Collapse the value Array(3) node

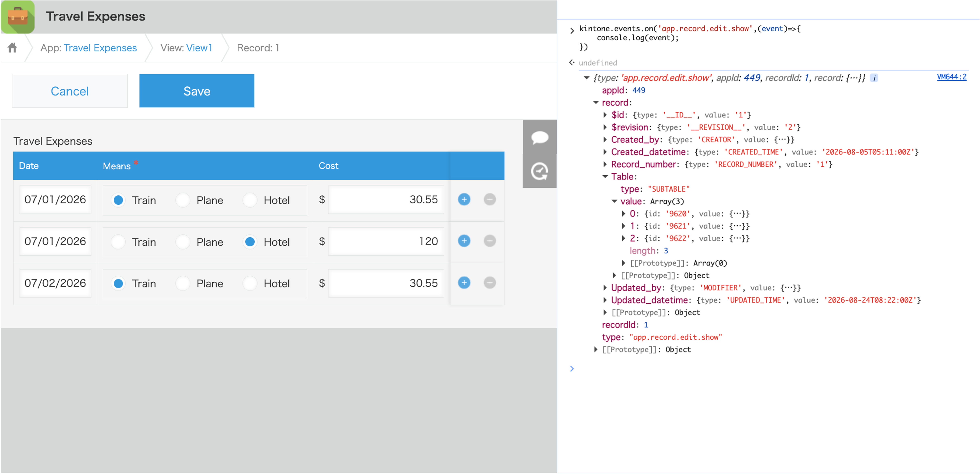pos(614,201)
